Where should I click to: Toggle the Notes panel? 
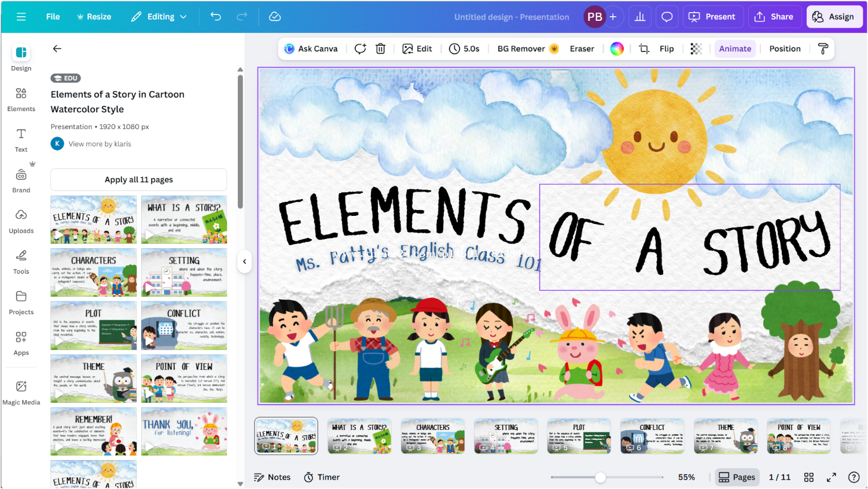[273, 477]
